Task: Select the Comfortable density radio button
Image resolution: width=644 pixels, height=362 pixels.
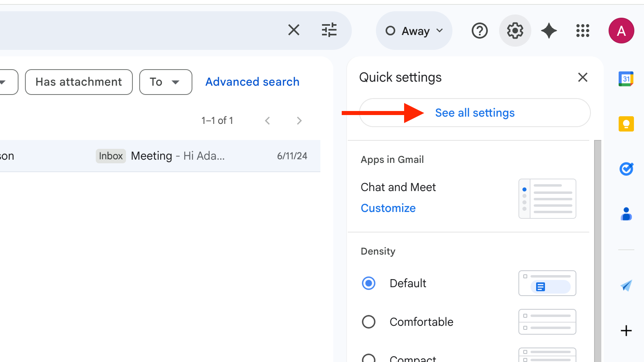Action: 369,322
